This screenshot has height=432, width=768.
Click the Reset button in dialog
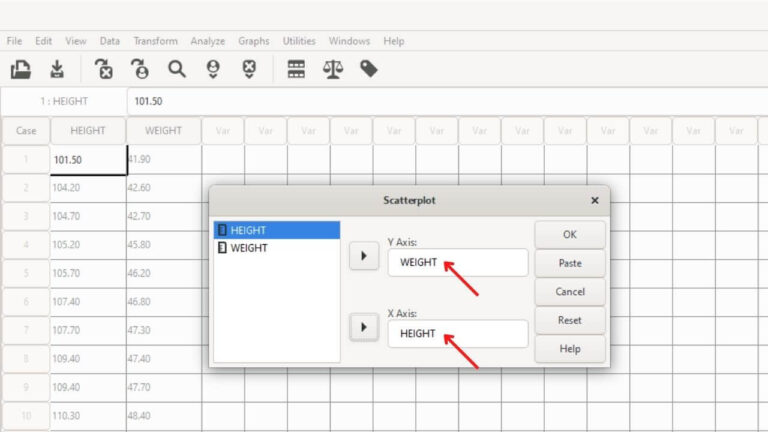(x=570, y=320)
